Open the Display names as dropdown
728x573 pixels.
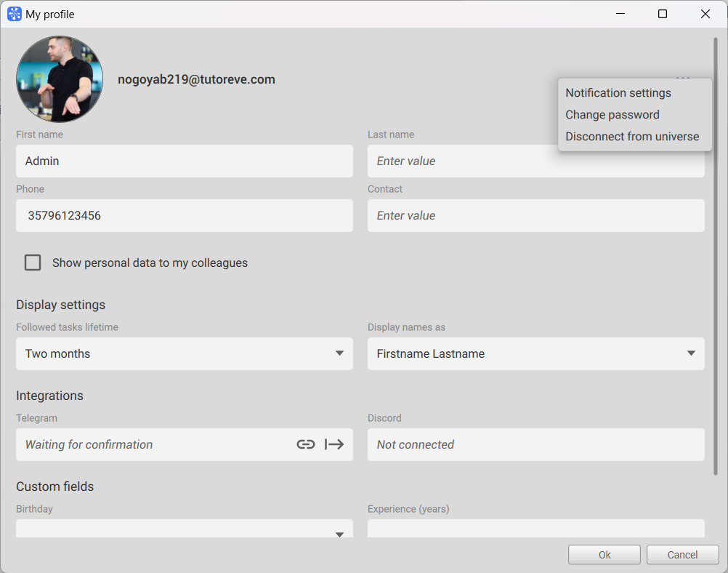coord(535,353)
